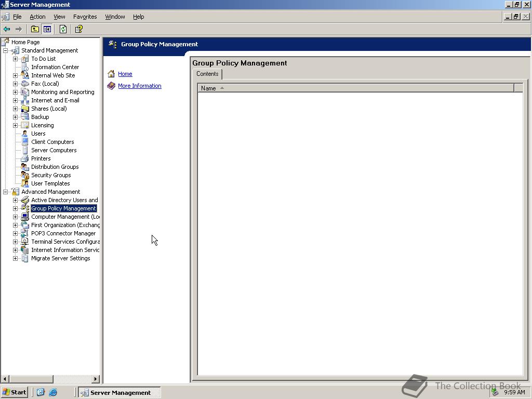Click the To Do List icon in tree
532x399 pixels.
pyautogui.click(x=25, y=59)
